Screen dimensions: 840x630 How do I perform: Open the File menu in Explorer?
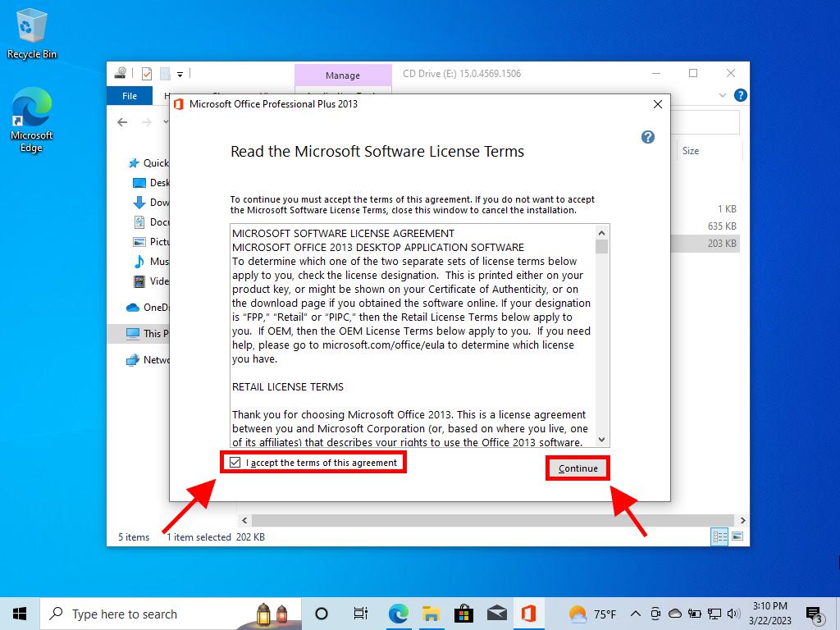tap(130, 96)
